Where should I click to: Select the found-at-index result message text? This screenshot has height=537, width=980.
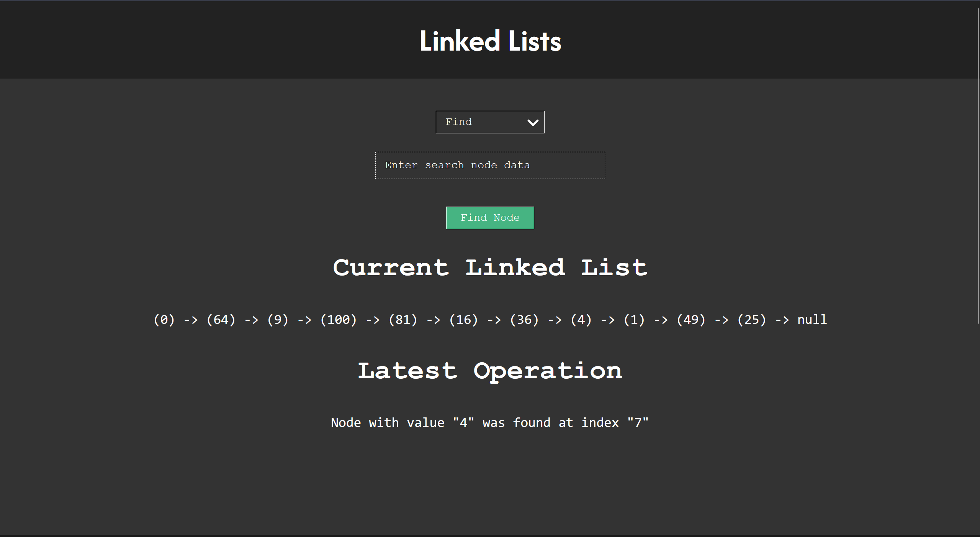click(x=490, y=422)
